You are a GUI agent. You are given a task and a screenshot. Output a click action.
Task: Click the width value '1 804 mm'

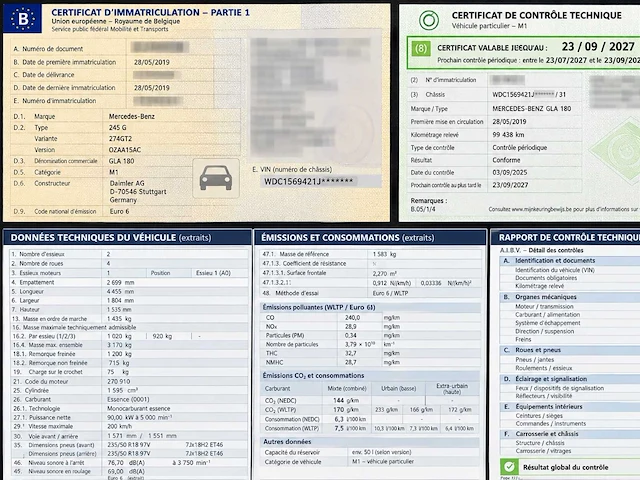coord(120,300)
